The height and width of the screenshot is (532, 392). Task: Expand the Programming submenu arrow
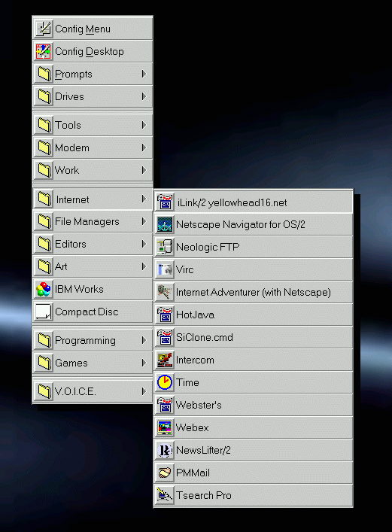click(144, 340)
